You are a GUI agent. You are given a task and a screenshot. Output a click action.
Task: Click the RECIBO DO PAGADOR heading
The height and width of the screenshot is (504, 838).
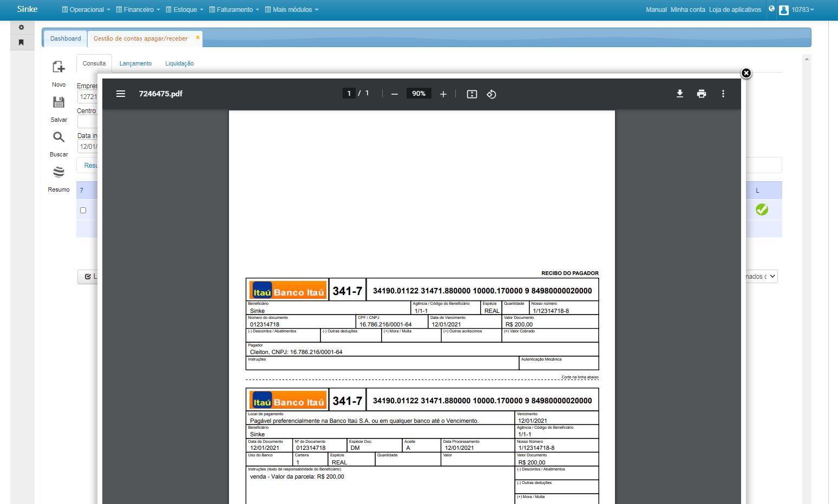point(570,273)
